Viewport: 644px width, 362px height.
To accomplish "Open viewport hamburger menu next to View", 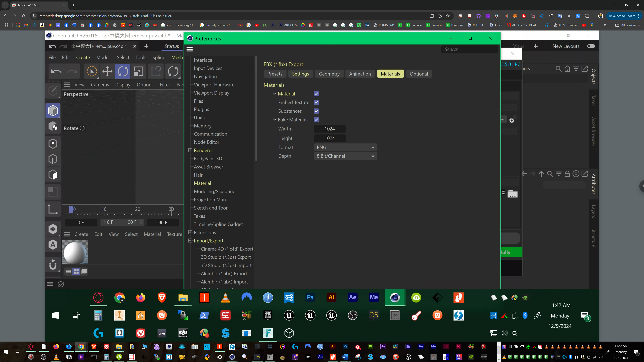I will pyautogui.click(x=67, y=85).
